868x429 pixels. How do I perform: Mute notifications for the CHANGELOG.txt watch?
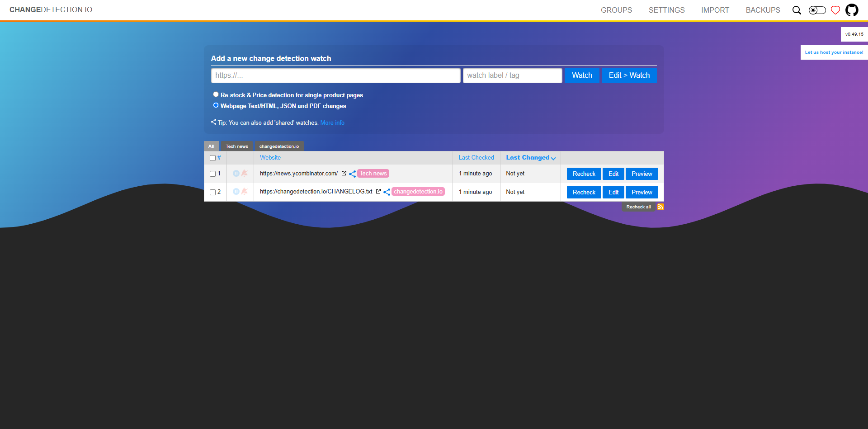245,192
